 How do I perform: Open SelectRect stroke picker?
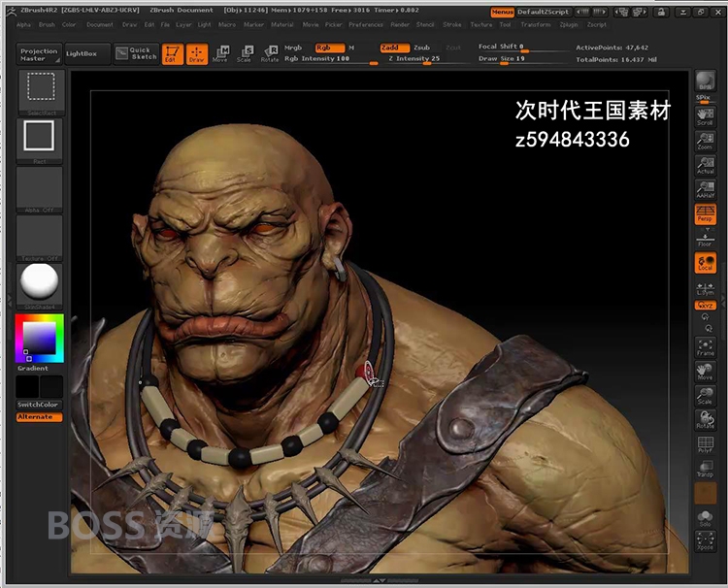pyautogui.click(x=41, y=92)
